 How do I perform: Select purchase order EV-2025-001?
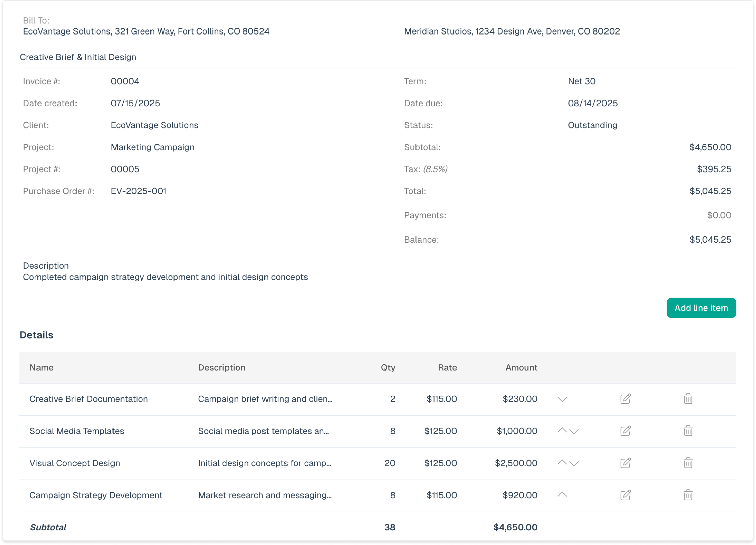point(138,191)
